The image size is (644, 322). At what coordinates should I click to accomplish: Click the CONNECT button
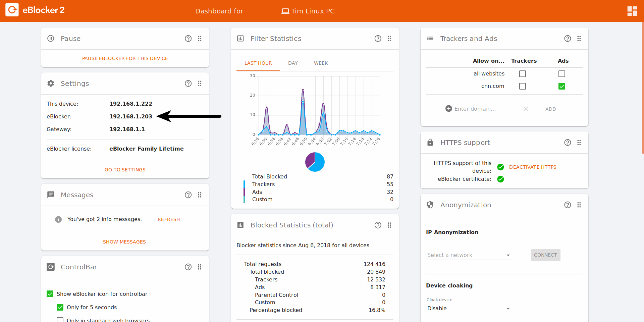tap(545, 255)
